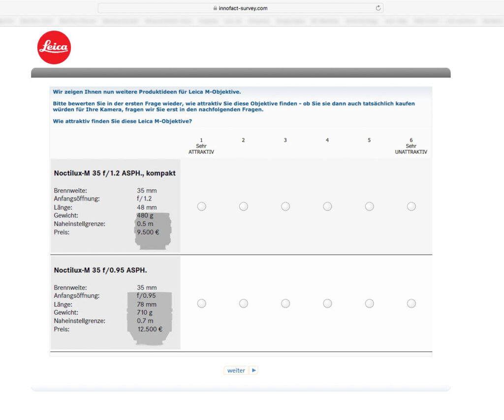Click the innofact-survey.com address bar
Image resolution: width=504 pixels, height=420 pixels.
(240, 8)
